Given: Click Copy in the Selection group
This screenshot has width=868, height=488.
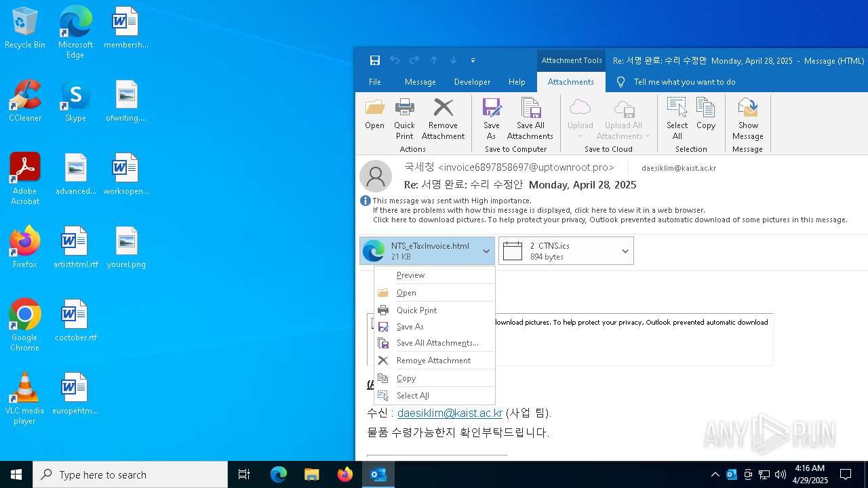Looking at the screenshot, I should [x=706, y=114].
